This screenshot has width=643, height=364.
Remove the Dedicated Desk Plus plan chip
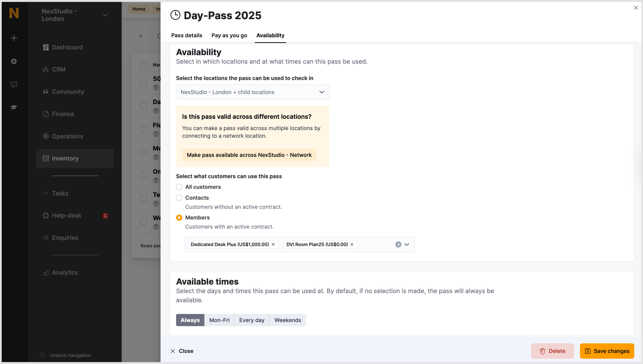274,244
